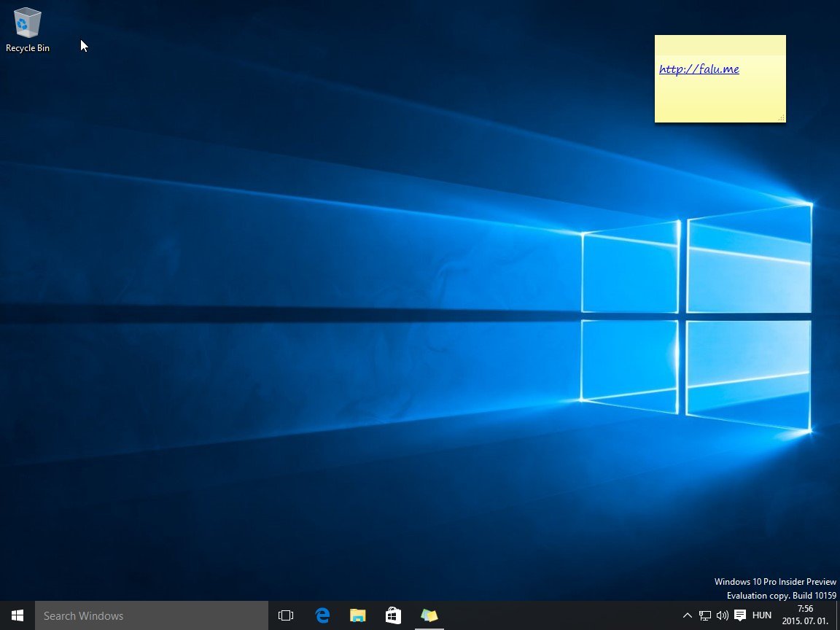Click into the Search Windows box
The width and height of the screenshot is (840, 630).
152,615
